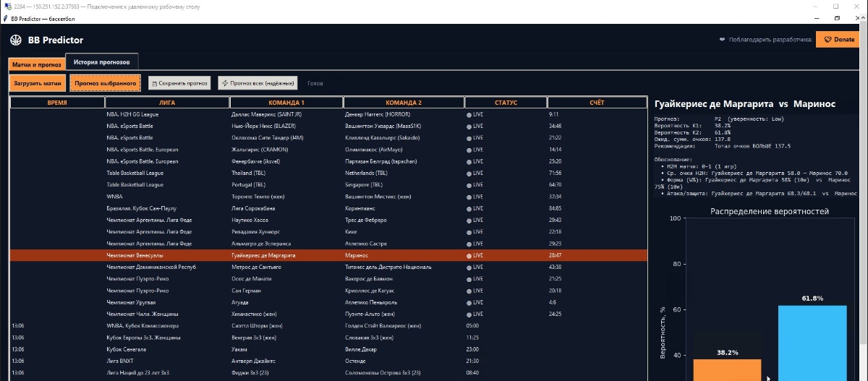Select the row with Оклахома Сити Тандер (J4M)

[328, 137]
